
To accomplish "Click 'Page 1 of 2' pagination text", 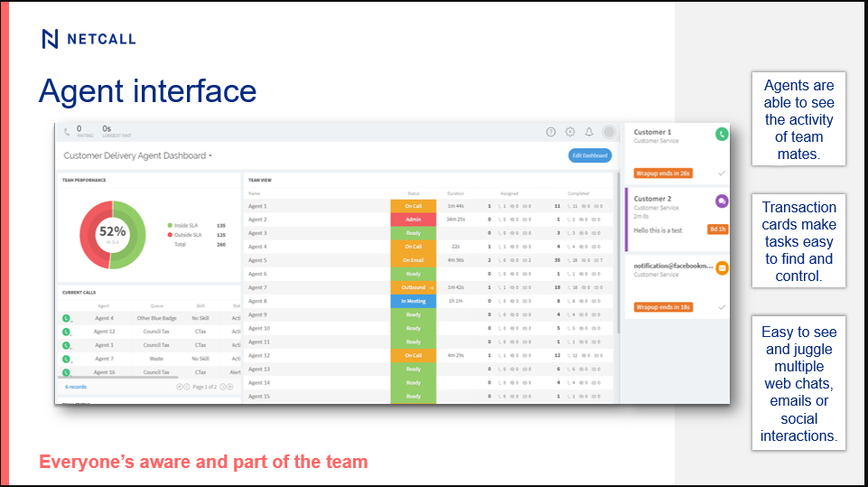I will pyautogui.click(x=204, y=387).
